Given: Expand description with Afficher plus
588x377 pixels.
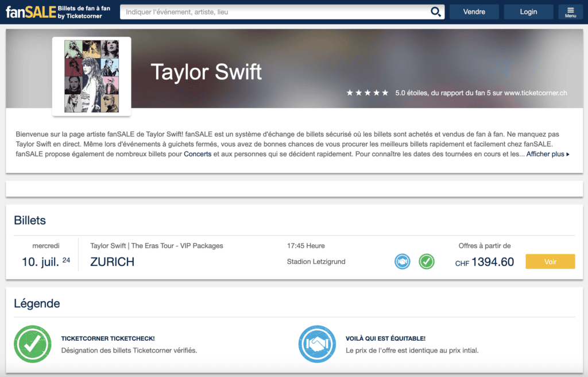Looking at the screenshot, I should [548, 155].
